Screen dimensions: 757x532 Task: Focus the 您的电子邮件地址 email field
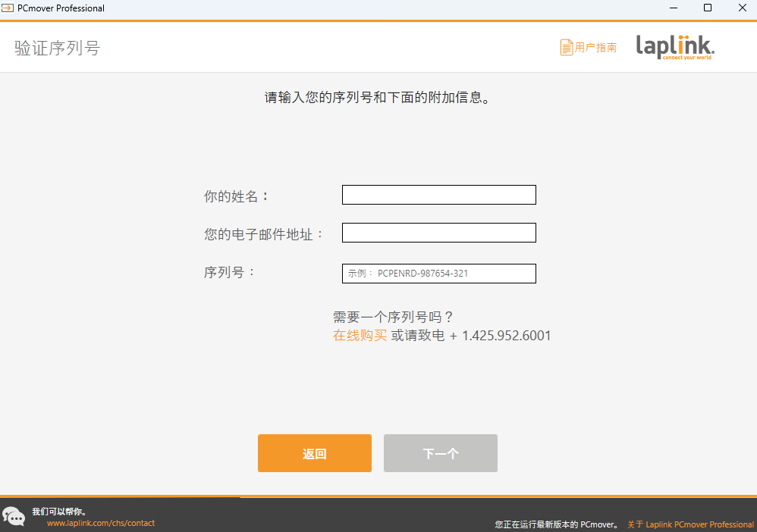click(x=439, y=233)
